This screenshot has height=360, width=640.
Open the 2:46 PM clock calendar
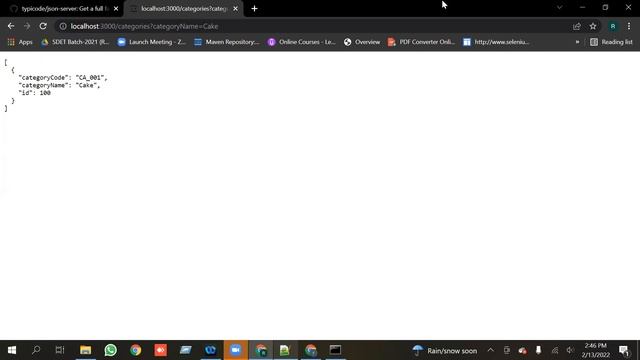coord(596,350)
